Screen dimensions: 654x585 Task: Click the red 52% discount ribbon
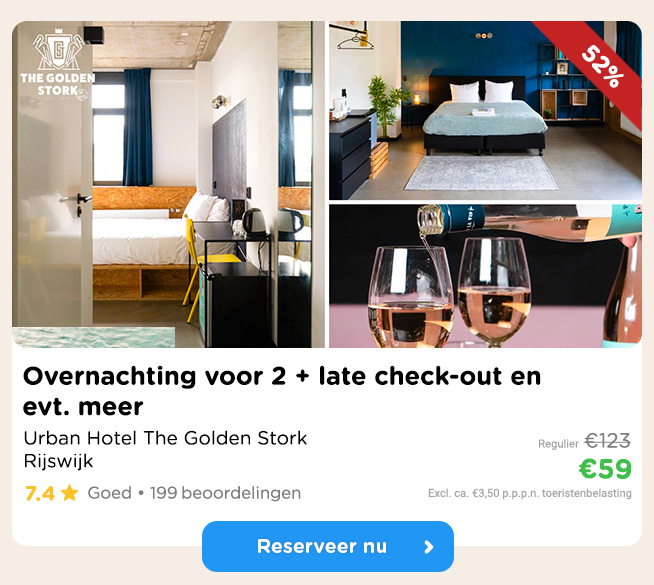point(594,67)
